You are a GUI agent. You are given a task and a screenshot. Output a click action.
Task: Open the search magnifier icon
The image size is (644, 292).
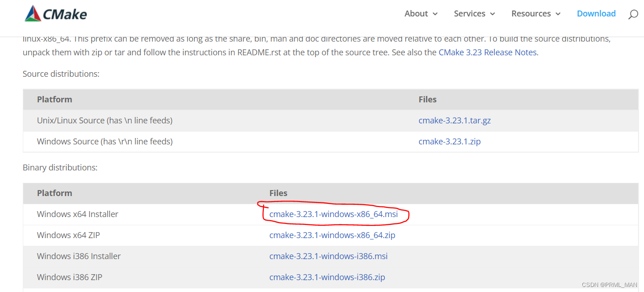(x=633, y=14)
